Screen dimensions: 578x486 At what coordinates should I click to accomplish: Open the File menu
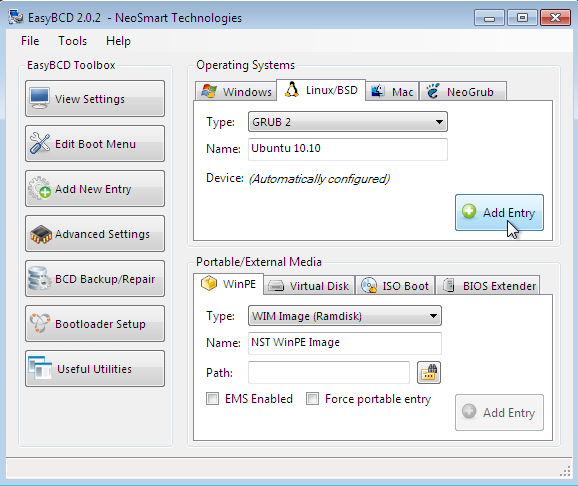coord(30,41)
